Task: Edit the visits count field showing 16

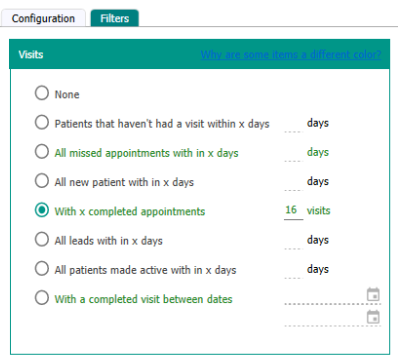Action: pyautogui.click(x=293, y=210)
